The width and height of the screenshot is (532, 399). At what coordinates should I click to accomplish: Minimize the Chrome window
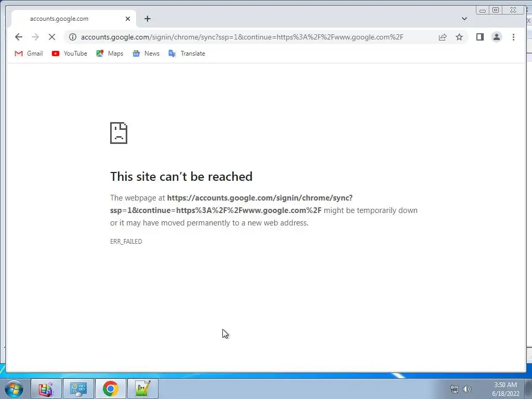coord(483,10)
